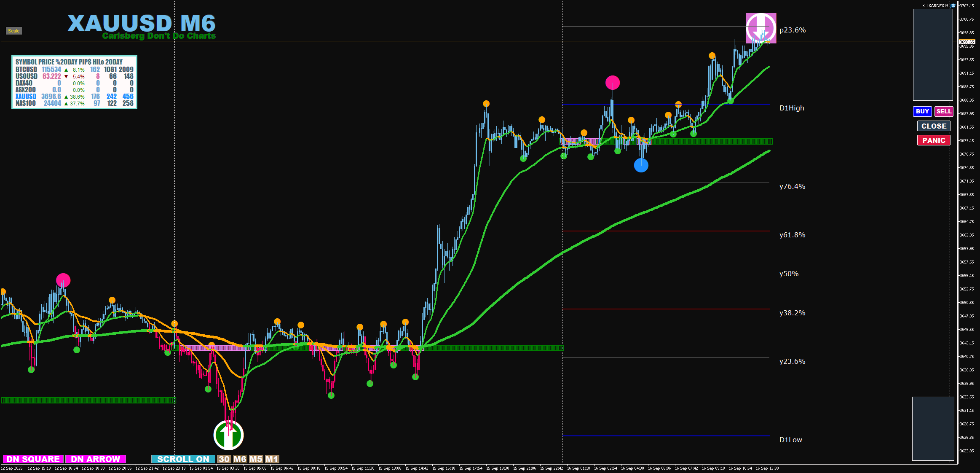Switch to the M5 timeframe
Viewport: 980px width, 473px height.
pyautogui.click(x=256, y=459)
